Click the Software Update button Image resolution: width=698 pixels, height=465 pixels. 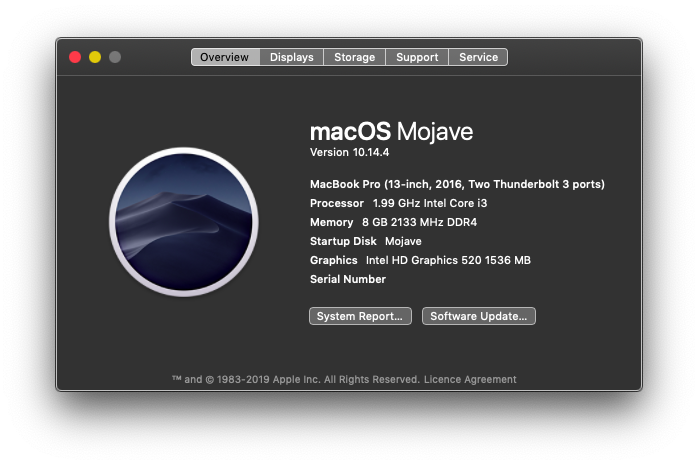click(x=479, y=316)
